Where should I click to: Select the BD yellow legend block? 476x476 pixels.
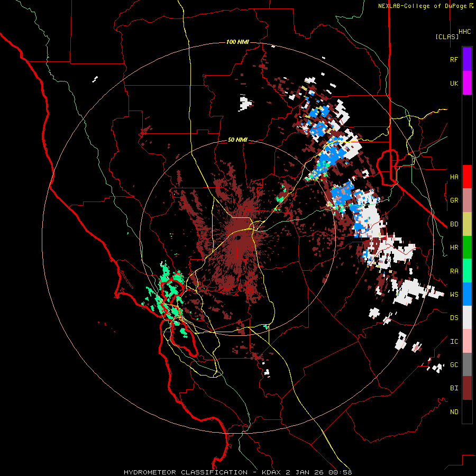467,224
